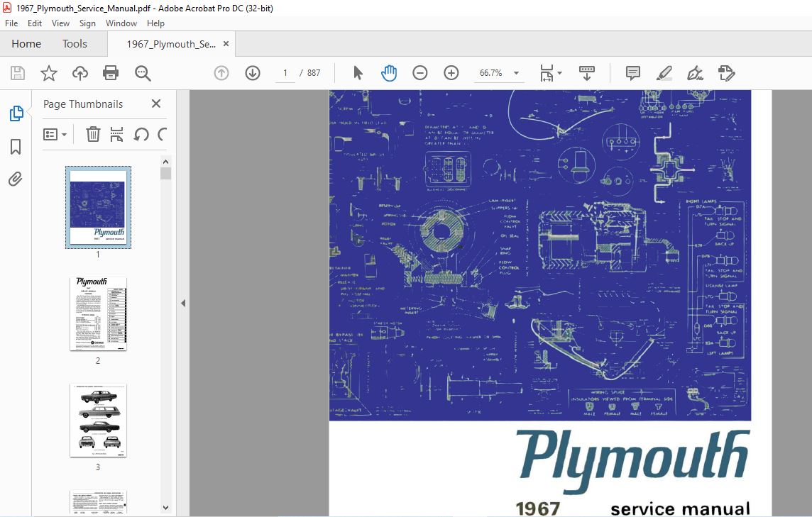Delete selected page thumbnail trash icon

(93, 135)
